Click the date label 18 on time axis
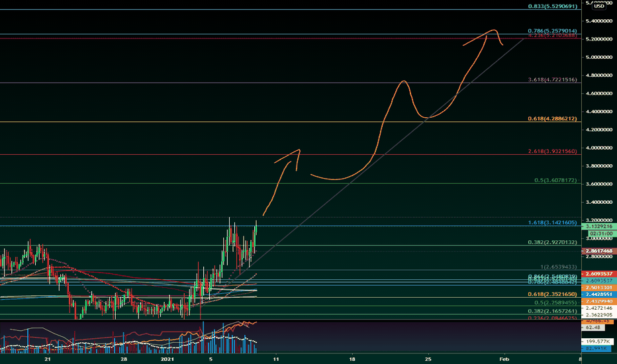This screenshot has width=617, height=364. 352,359
